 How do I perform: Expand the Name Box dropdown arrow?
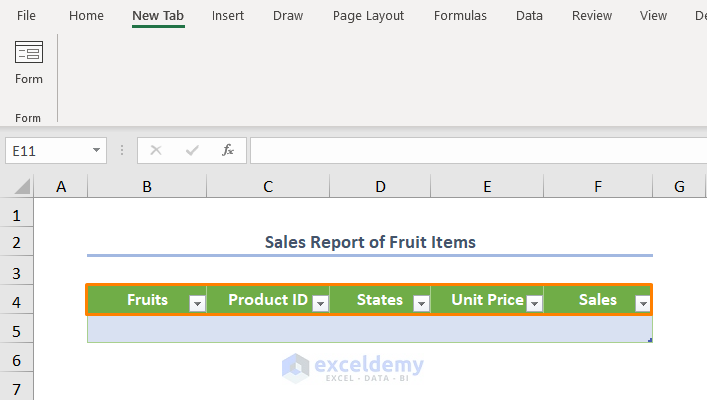97,150
